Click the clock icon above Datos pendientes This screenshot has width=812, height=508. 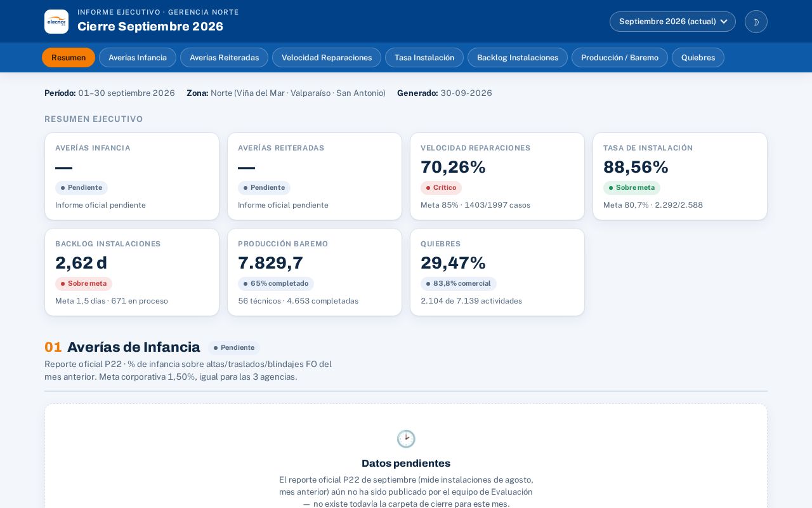[x=406, y=439]
